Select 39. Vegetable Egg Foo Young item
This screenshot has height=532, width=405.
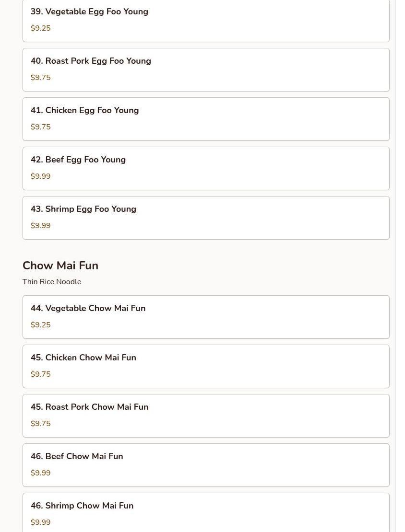tap(89, 12)
